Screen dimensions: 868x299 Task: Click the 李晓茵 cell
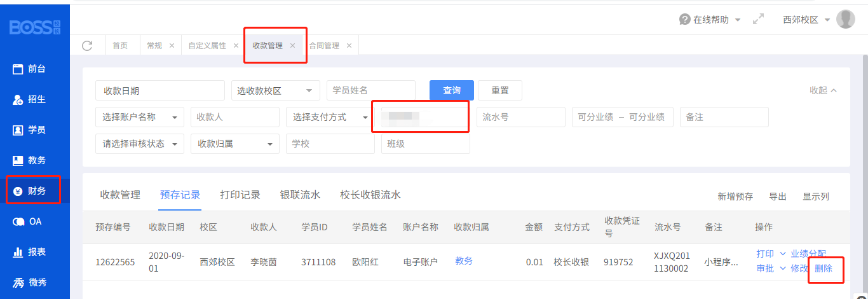(264, 262)
